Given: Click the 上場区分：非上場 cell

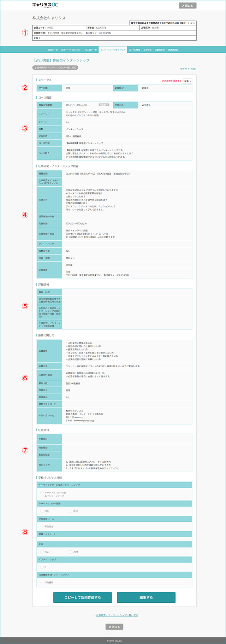Looking at the screenshot, I should click(168, 28).
